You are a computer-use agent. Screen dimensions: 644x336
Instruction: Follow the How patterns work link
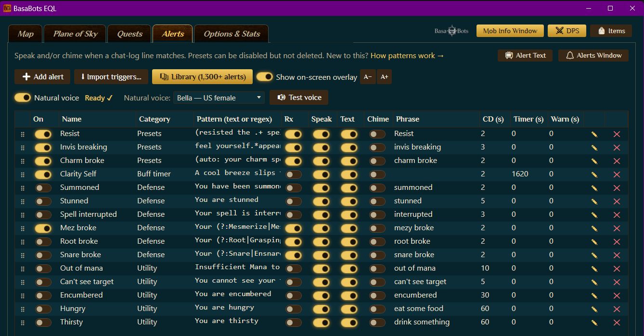pos(407,56)
